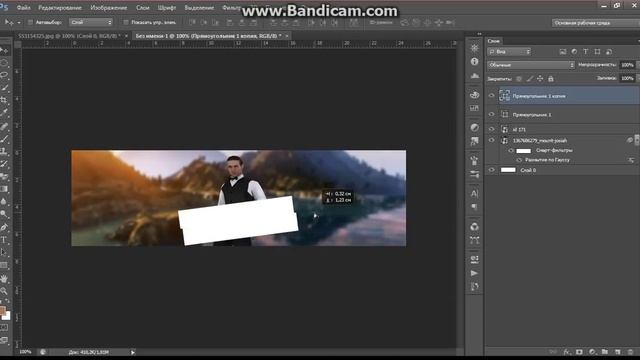Expand the collapsed panel dock
The image size is (640, 360).
[479, 34]
